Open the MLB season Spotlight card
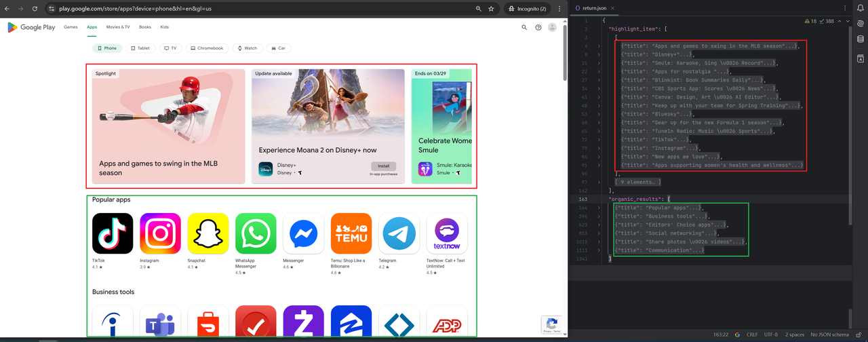This screenshot has width=868, height=342. tap(169, 126)
